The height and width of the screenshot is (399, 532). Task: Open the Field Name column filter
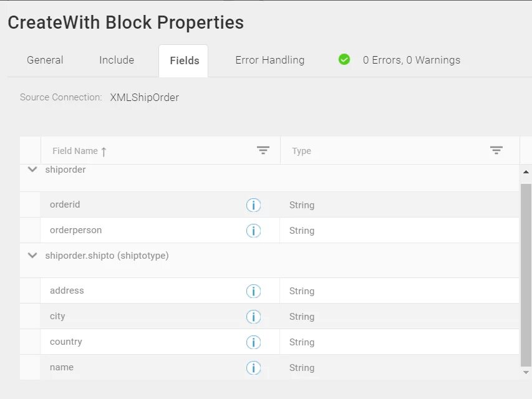(x=263, y=151)
